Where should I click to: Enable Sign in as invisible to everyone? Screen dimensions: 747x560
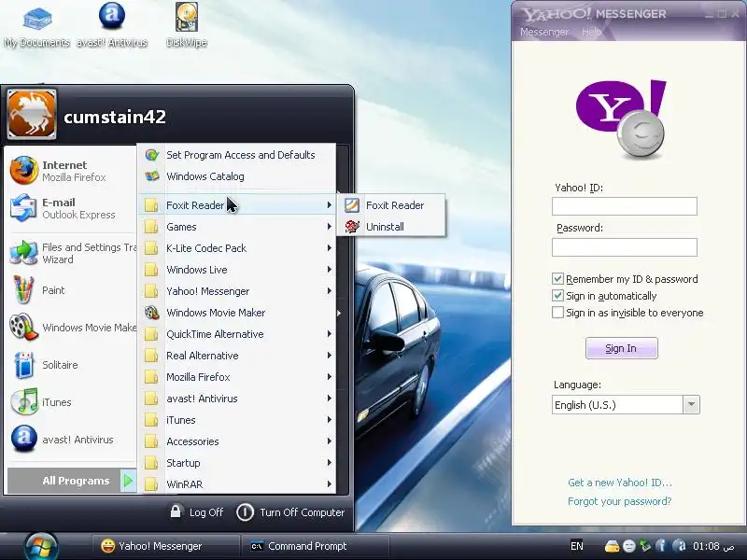(557, 313)
